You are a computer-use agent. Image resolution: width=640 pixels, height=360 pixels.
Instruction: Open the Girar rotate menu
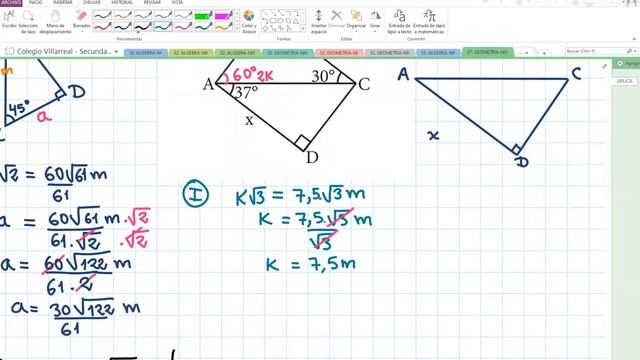point(375,20)
